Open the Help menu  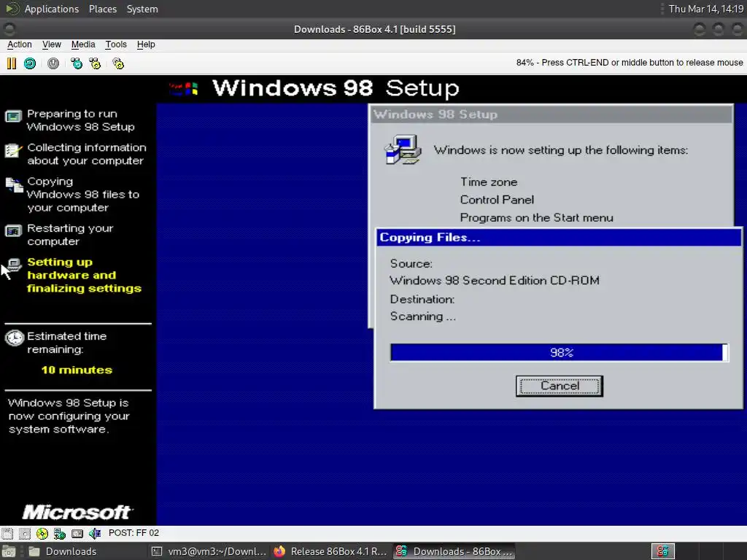146,44
